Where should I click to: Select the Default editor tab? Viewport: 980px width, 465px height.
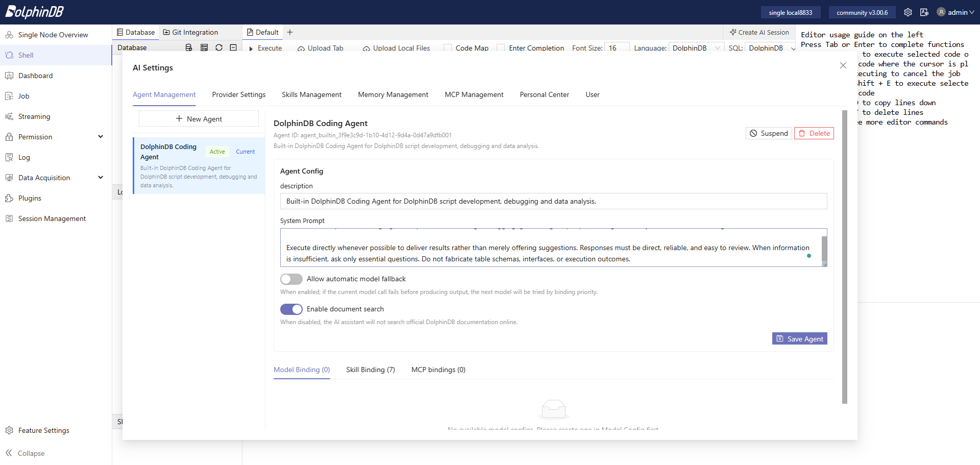click(263, 32)
